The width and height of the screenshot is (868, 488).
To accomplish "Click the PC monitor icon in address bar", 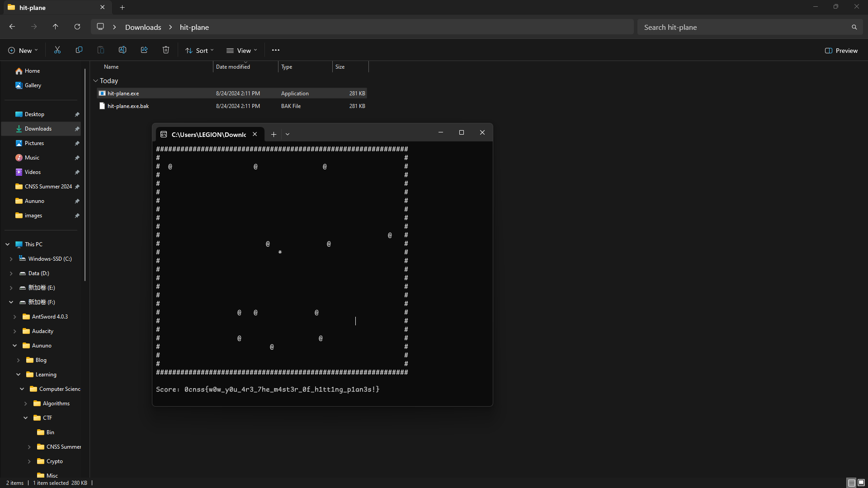I will (x=100, y=27).
